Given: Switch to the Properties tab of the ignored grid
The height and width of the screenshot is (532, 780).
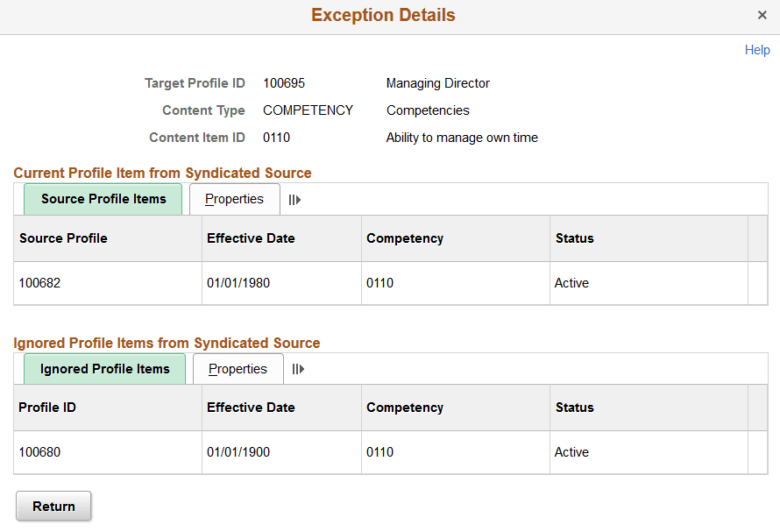Looking at the screenshot, I should coord(238,369).
